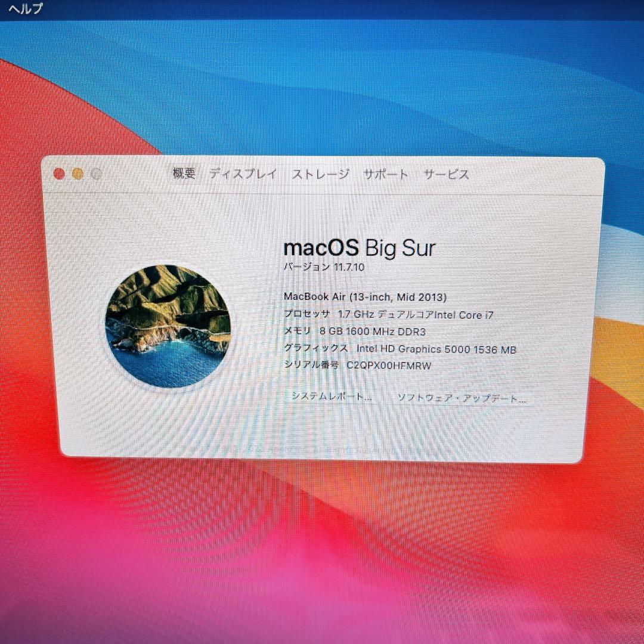Click the red close button on the window

58,173
